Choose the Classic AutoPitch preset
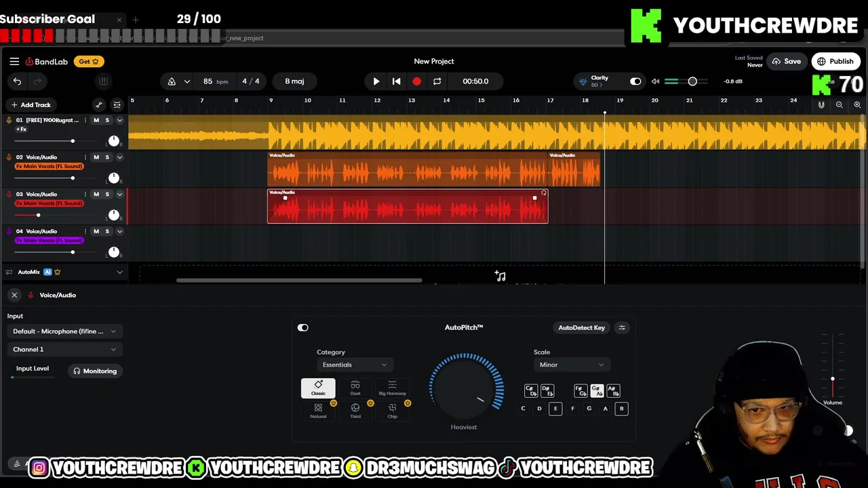This screenshot has width=868, height=488. pos(318,388)
